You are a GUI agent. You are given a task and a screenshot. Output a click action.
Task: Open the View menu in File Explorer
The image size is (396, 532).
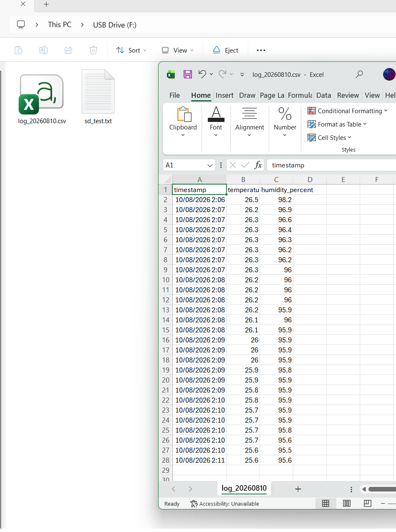[178, 50]
